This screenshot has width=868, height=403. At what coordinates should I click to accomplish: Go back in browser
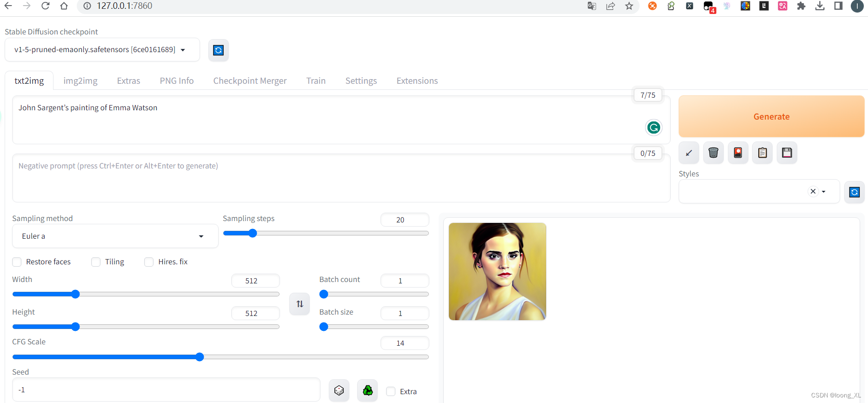click(8, 6)
